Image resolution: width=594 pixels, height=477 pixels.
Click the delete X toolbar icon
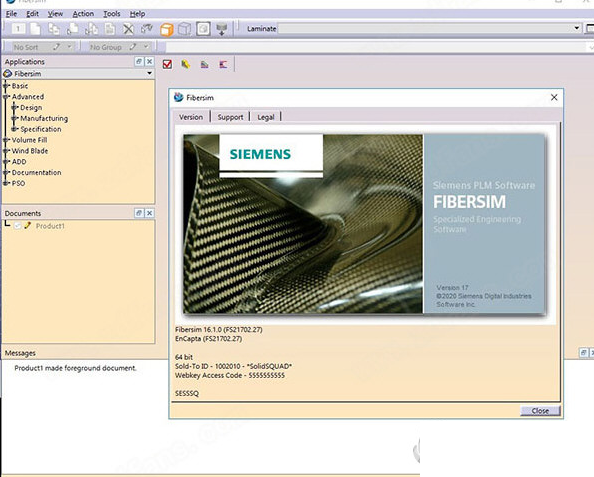click(128, 29)
